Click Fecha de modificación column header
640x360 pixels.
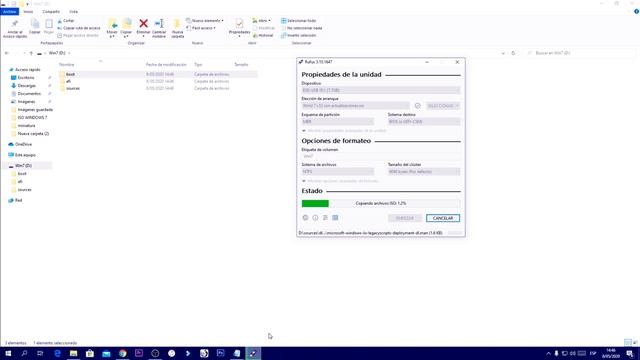[x=166, y=64]
